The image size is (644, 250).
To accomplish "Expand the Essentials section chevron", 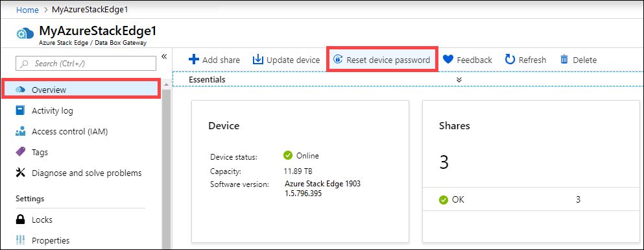I will [x=459, y=80].
